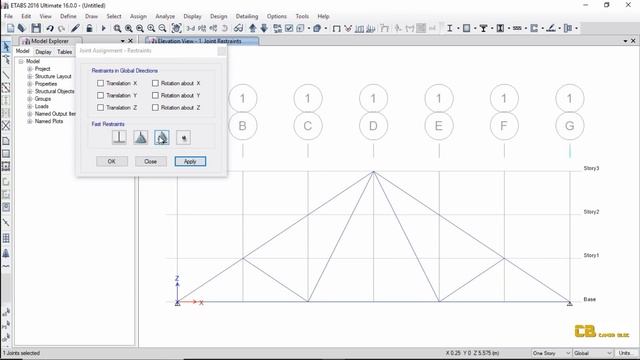Screen dimensions: 640x360
Task: Click the truss apex joint at Story3
Action: coord(373,172)
